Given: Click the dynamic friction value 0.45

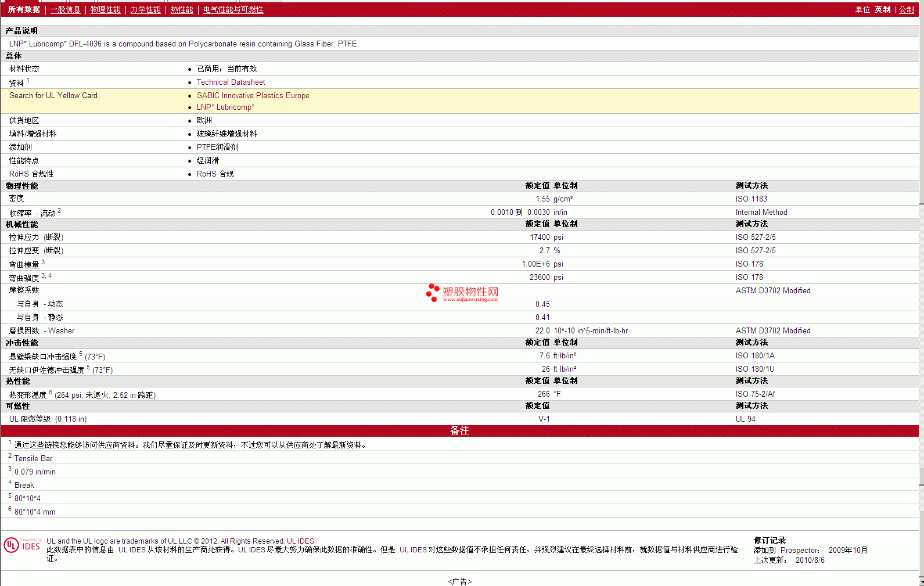Looking at the screenshot, I should (542, 304).
